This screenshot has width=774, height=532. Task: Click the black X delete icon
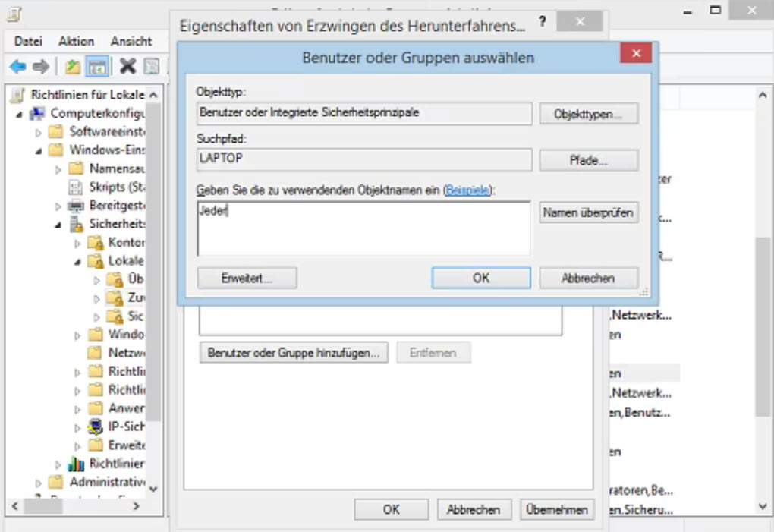click(x=127, y=67)
